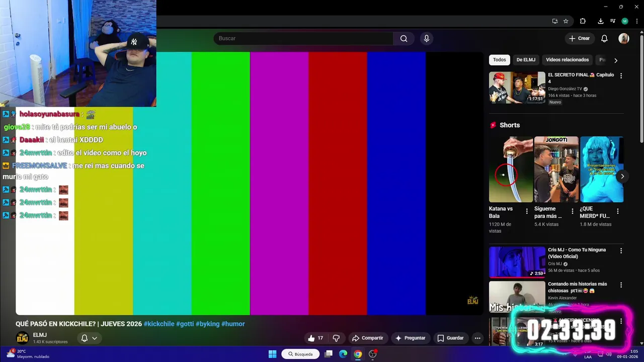The image size is (644, 362).
Task: Open Chrome profile M avatar
Action: (x=625, y=21)
